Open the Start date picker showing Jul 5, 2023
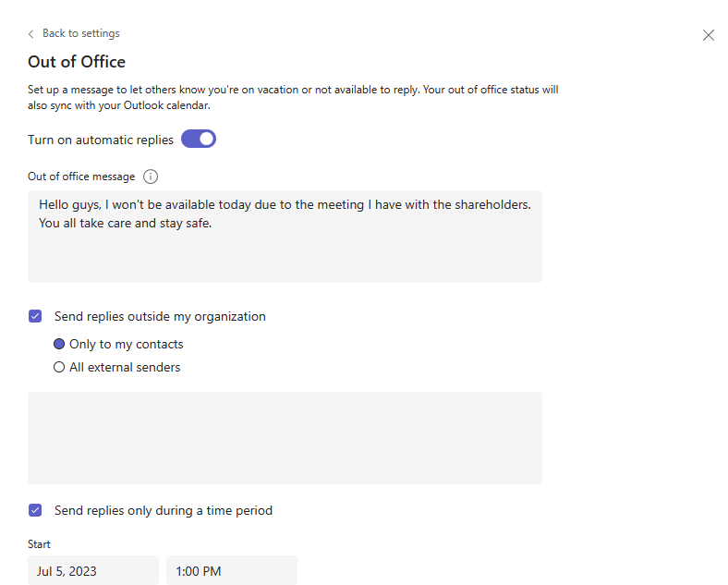The image size is (728, 585). (x=92, y=571)
